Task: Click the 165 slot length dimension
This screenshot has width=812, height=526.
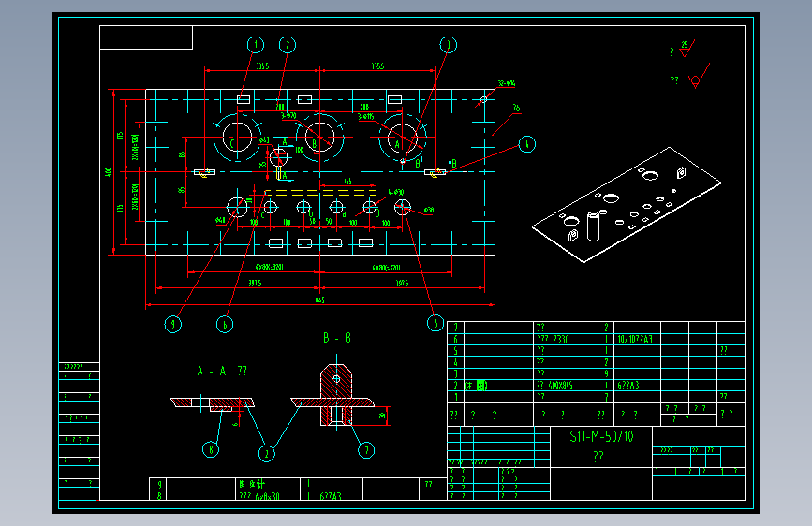Action: tap(347, 182)
